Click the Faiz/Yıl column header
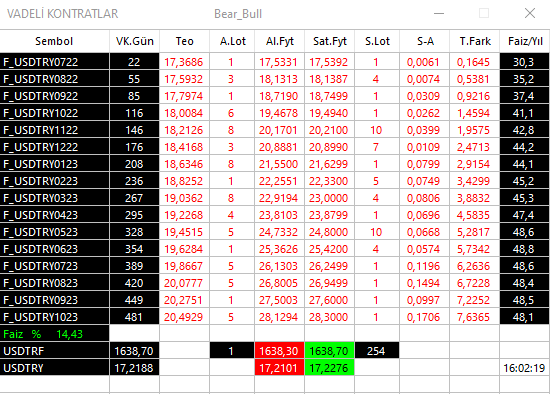Screen dimensions: 552x394 click(x=525, y=41)
